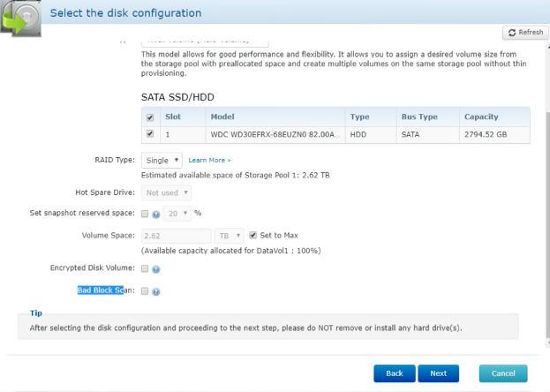Toggle the select-all disks header checkbox
Screen dimensions: 550x392
(x=149, y=117)
